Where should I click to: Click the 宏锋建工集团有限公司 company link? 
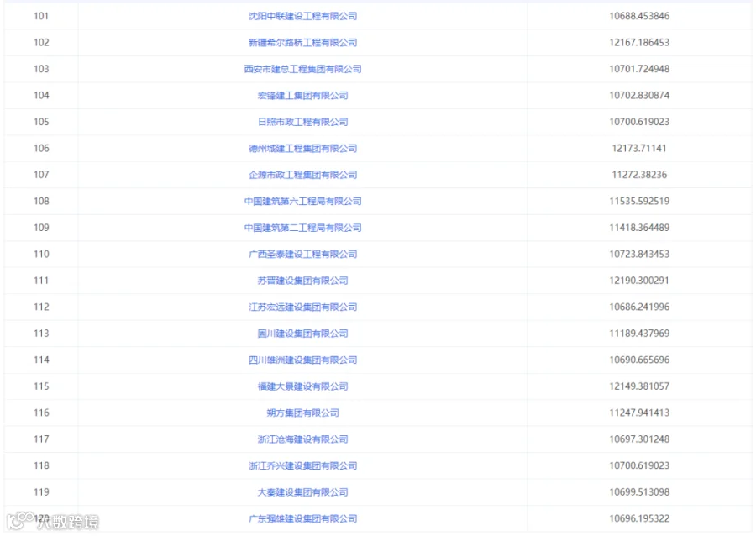coord(302,96)
